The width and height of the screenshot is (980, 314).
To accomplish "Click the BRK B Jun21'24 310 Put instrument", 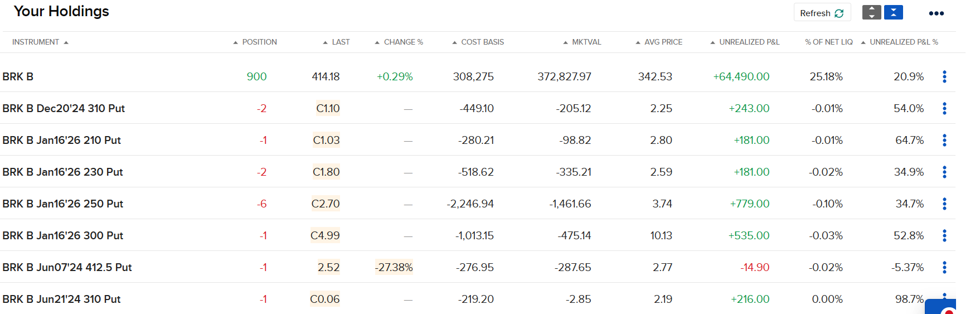I will point(61,299).
